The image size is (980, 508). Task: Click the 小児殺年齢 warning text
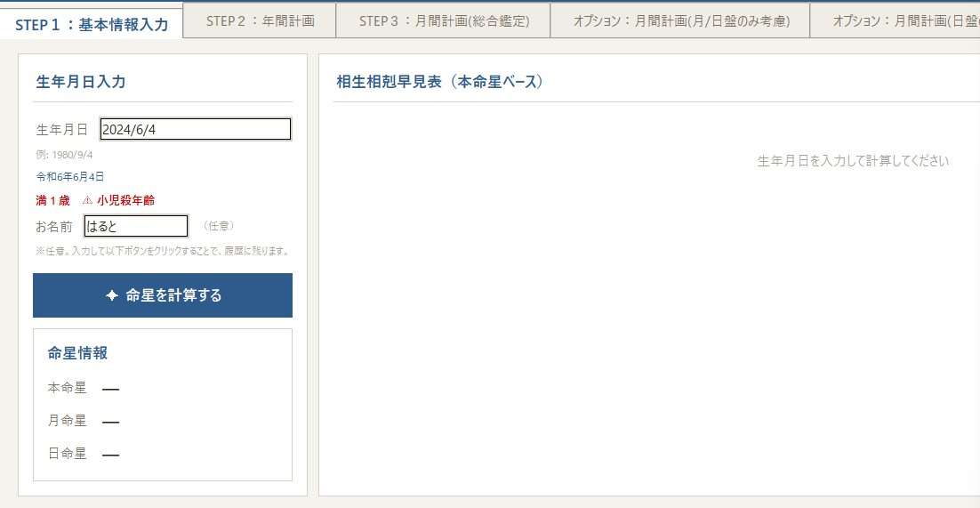(125, 200)
